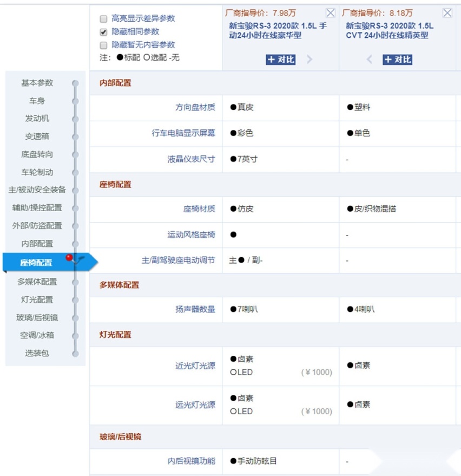Viewport: 461px width, 476px height.
Task: Navigate to 外部/防盗配置 in sidebar
Action: (x=37, y=226)
